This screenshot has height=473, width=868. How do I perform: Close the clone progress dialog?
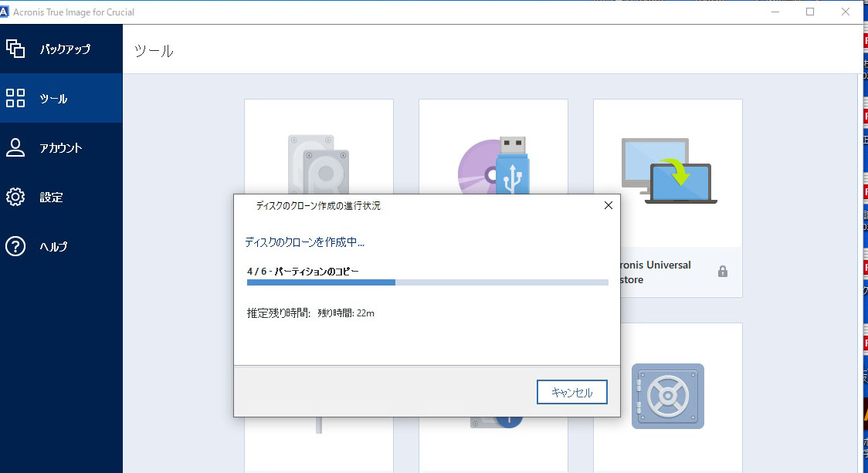[609, 205]
